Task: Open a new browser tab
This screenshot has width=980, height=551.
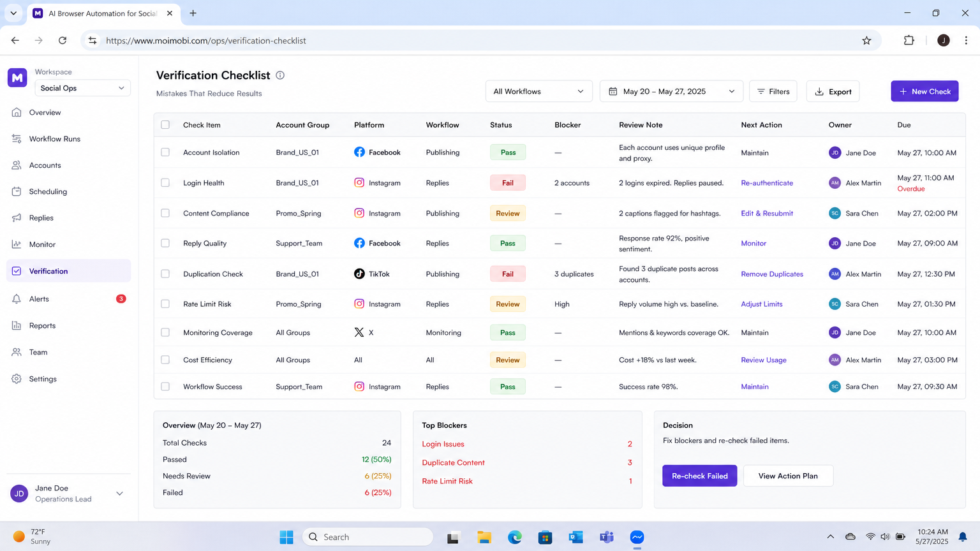Action: tap(193, 13)
